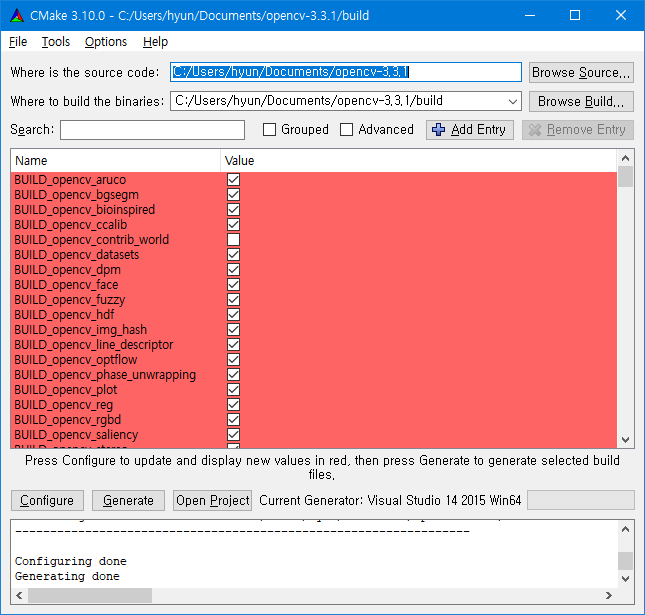Uncheck BUILD_opencv_aruco checkbox
The width and height of the screenshot is (645, 615).
(x=233, y=180)
